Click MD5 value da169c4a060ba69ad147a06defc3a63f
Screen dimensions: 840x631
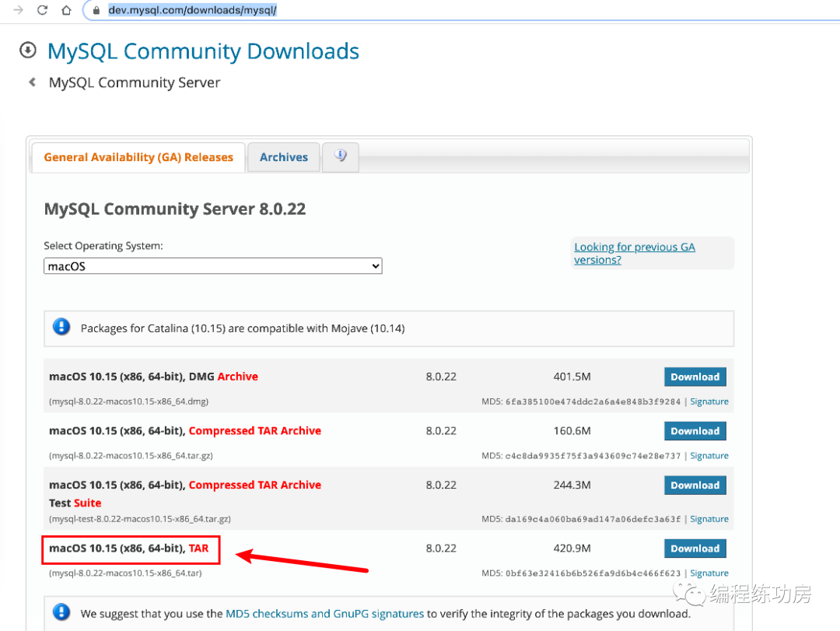tap(593, 519)
